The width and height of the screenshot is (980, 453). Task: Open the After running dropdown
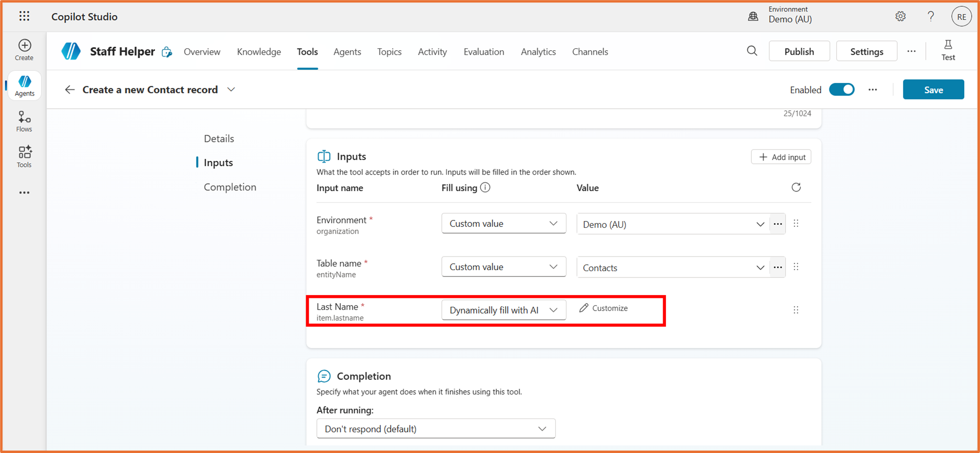tap(435, 429)
